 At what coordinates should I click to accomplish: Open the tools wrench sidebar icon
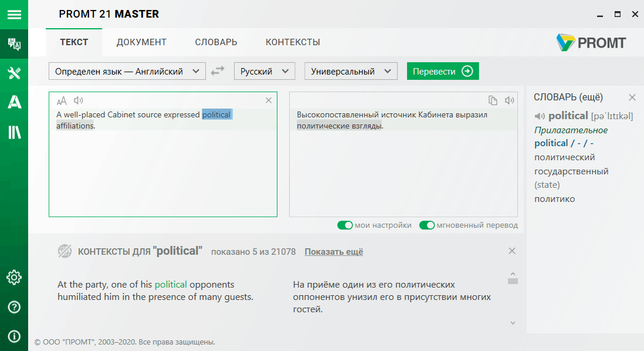point(14,73)
